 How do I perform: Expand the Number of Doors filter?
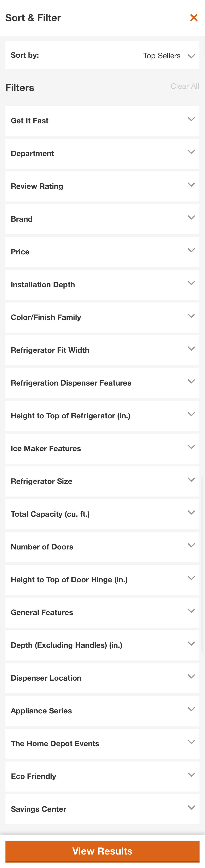[102, 547]
